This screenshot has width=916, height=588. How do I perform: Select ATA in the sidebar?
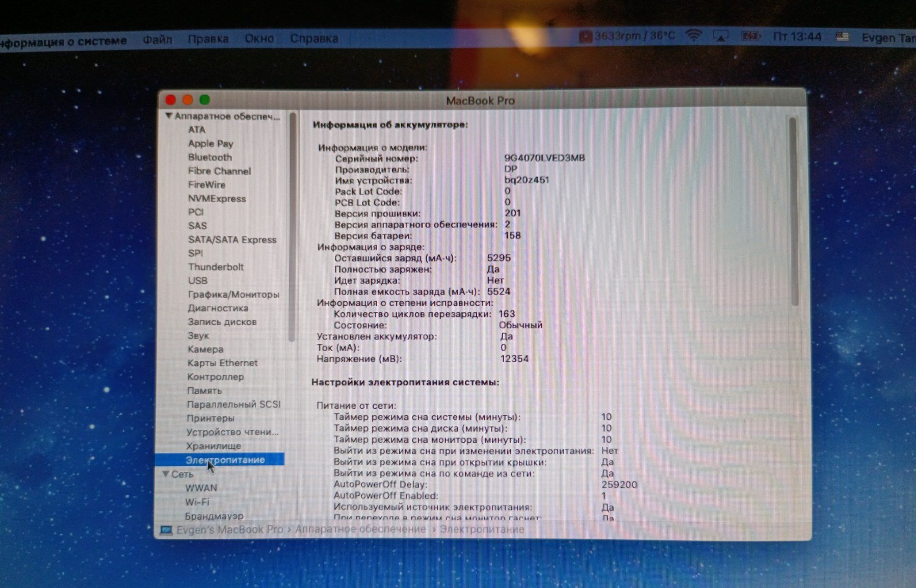coord(196,130)
